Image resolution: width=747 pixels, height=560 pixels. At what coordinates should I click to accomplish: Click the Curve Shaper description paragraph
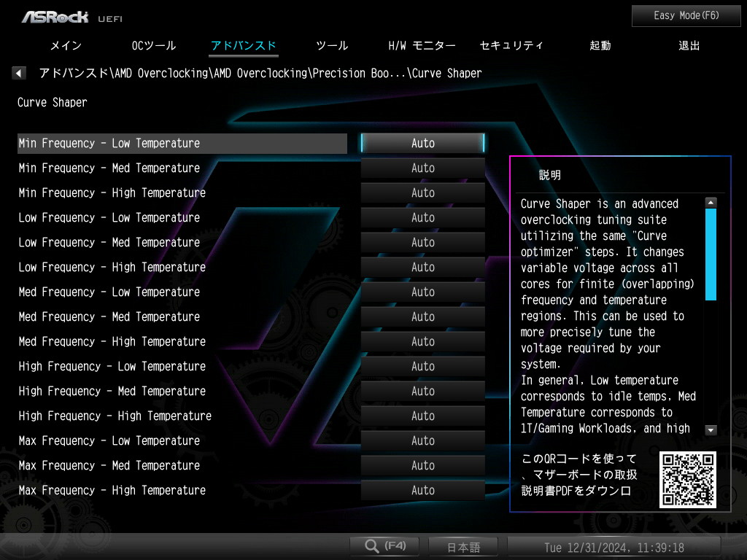coord(608,316)
